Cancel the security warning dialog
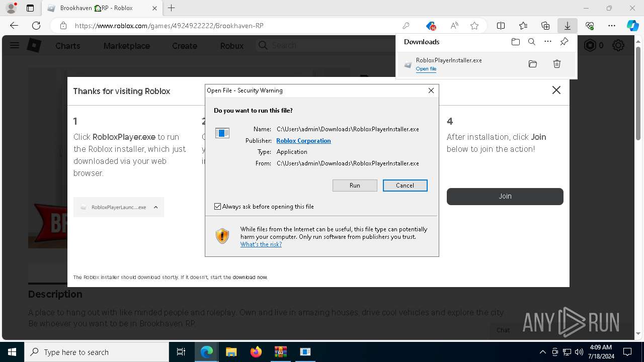The width and height of the screenshot is (644, 362). tap(405, 186)
